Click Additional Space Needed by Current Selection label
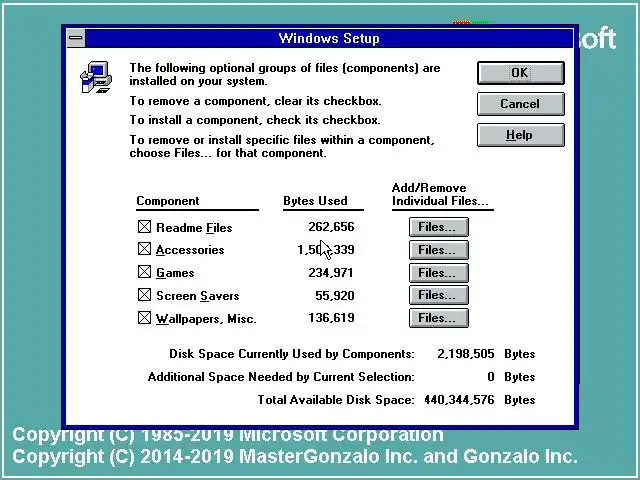Image resolution: width=640 pixels, height=480 pixels. 281,377
